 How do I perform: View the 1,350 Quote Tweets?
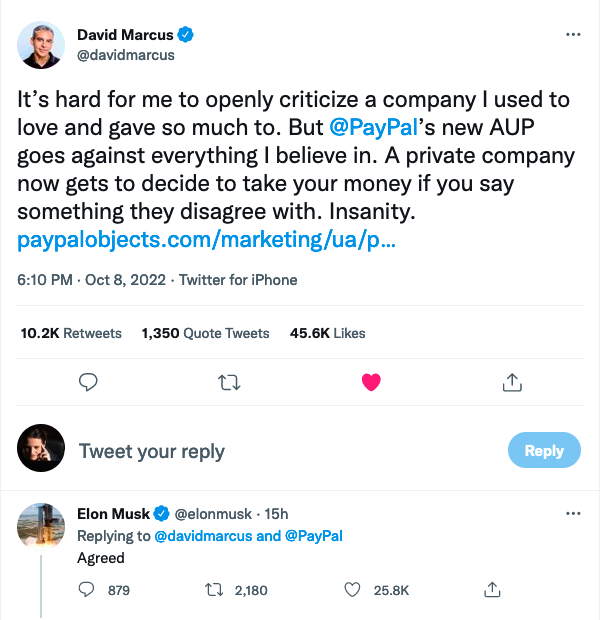pos(205,333)
